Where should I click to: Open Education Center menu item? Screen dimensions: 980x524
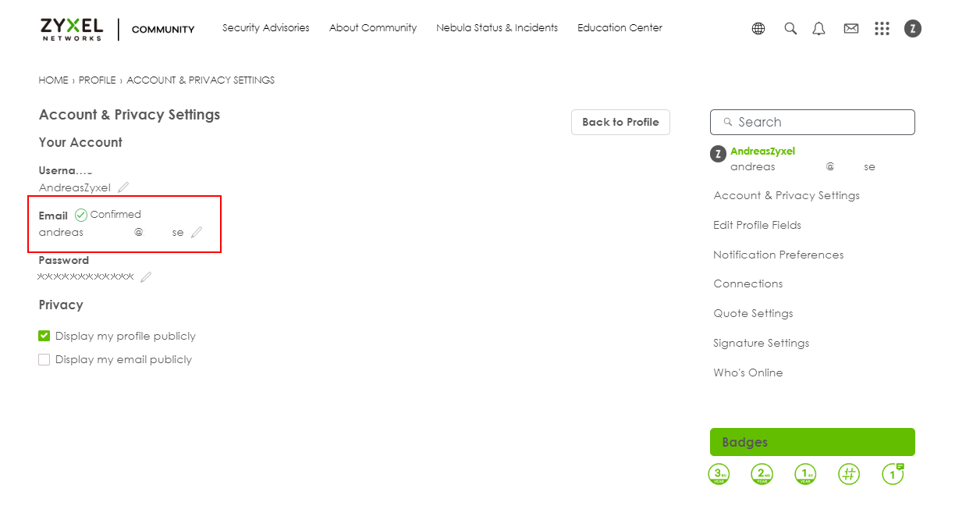coord(620,28)
